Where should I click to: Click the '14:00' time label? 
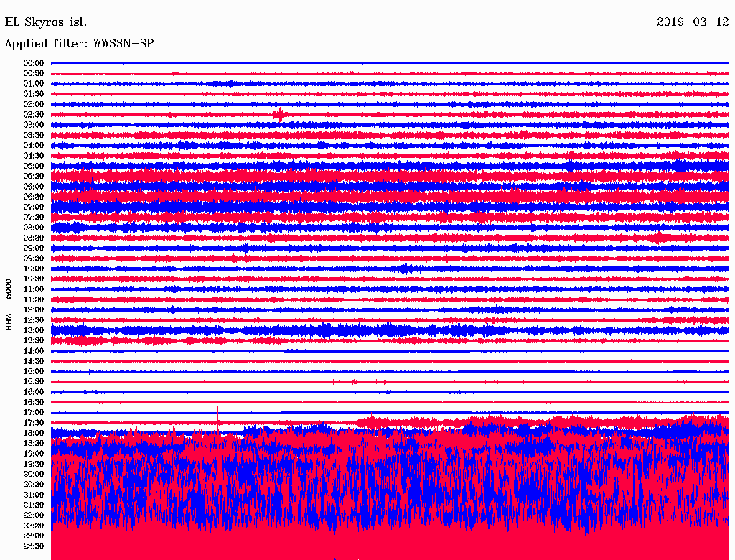coord(34,351)
